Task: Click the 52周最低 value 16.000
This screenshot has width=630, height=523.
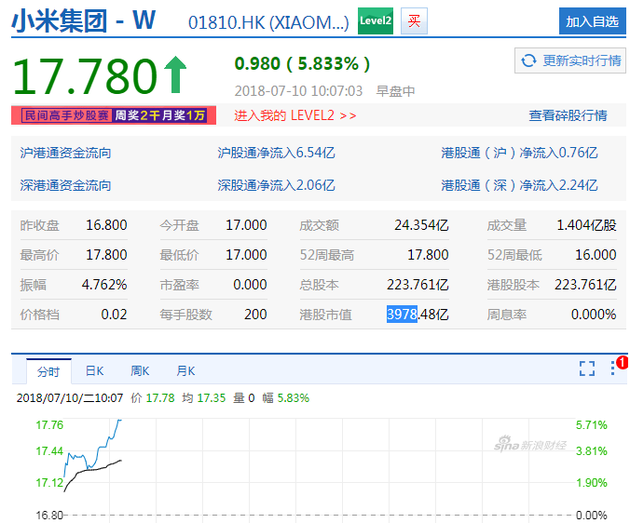Action: (595, 255)
